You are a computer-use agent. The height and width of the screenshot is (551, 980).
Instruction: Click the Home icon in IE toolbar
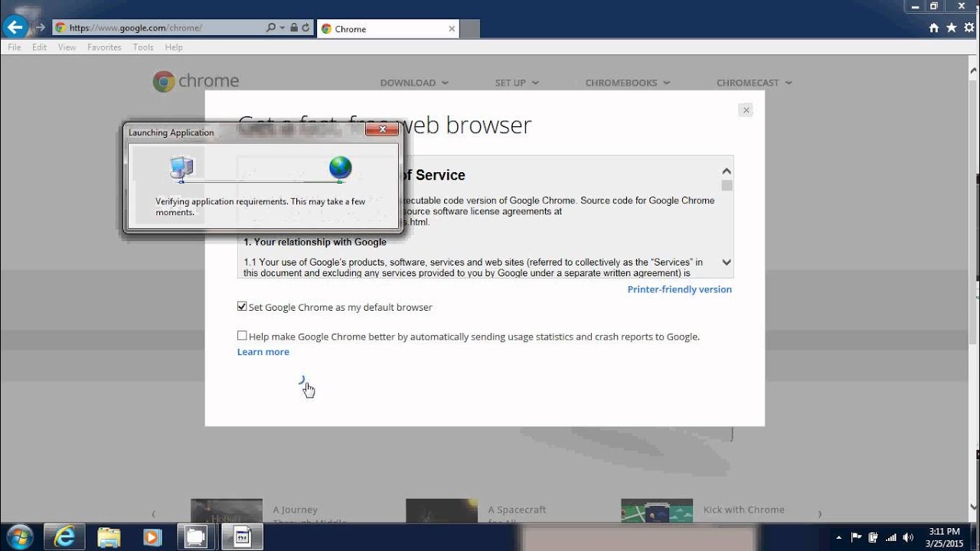tap(933, 28)
